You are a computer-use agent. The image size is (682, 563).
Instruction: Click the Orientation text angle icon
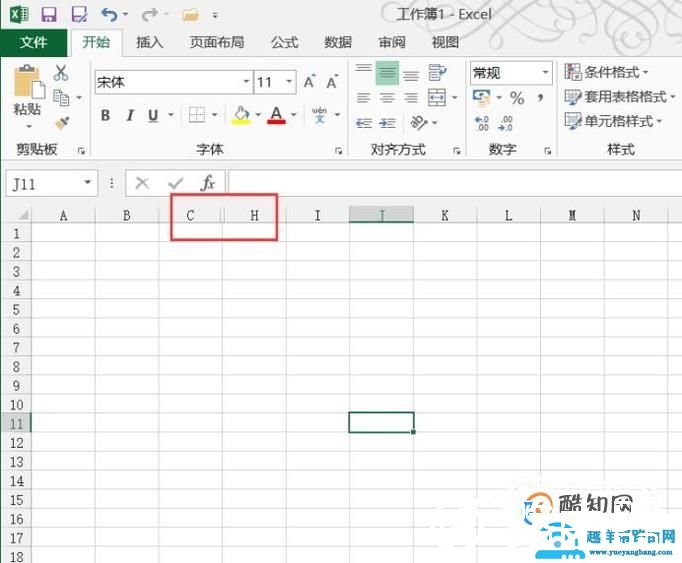tap(418, 123)
